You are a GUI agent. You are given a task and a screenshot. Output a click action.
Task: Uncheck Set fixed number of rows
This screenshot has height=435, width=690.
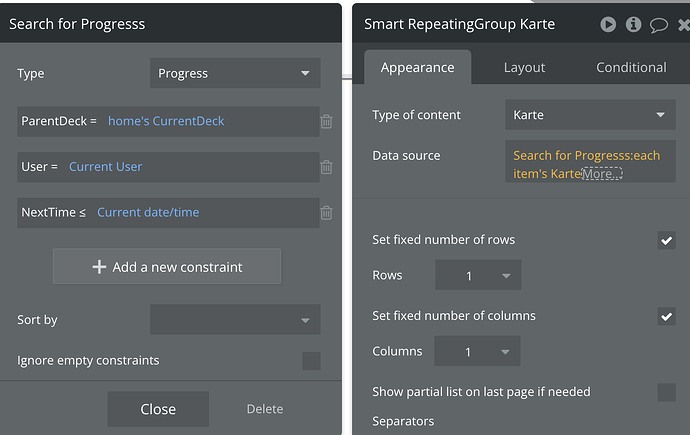pyautogui.click(x=666, y=240)
